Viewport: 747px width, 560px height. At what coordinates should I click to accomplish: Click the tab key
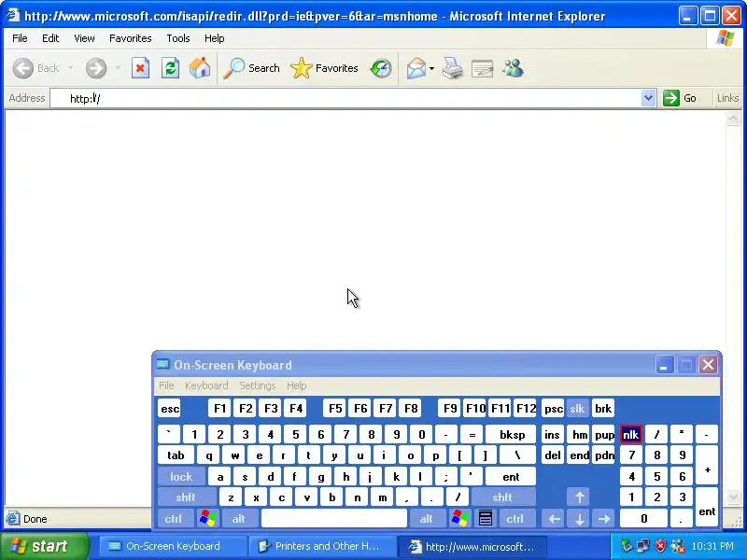176,455
